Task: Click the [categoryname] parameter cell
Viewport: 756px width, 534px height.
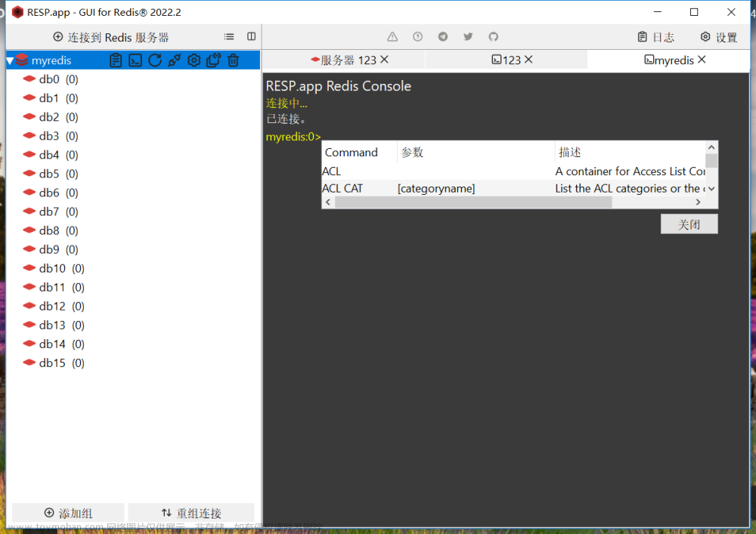Action: (436, 188)
